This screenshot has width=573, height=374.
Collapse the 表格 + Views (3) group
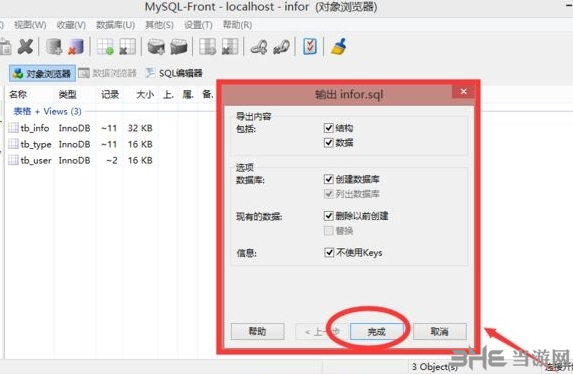47,111
